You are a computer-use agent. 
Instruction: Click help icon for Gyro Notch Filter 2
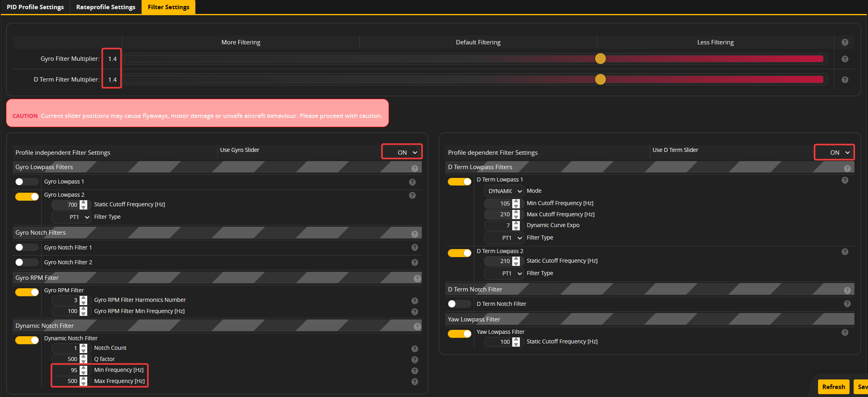(415, 263)
